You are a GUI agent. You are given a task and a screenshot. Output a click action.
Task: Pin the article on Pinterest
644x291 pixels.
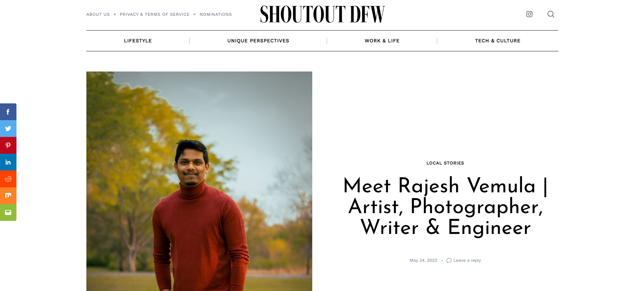[8, 145]
